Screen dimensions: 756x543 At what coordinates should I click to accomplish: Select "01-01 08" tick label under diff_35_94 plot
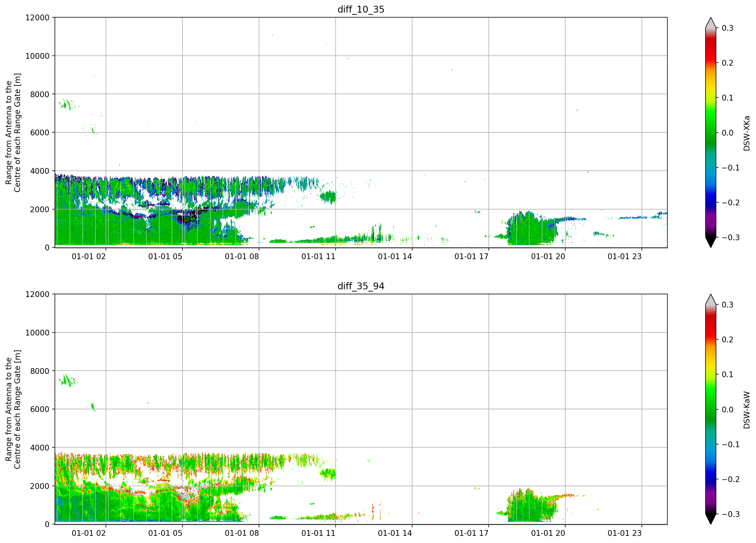[242, 533]
